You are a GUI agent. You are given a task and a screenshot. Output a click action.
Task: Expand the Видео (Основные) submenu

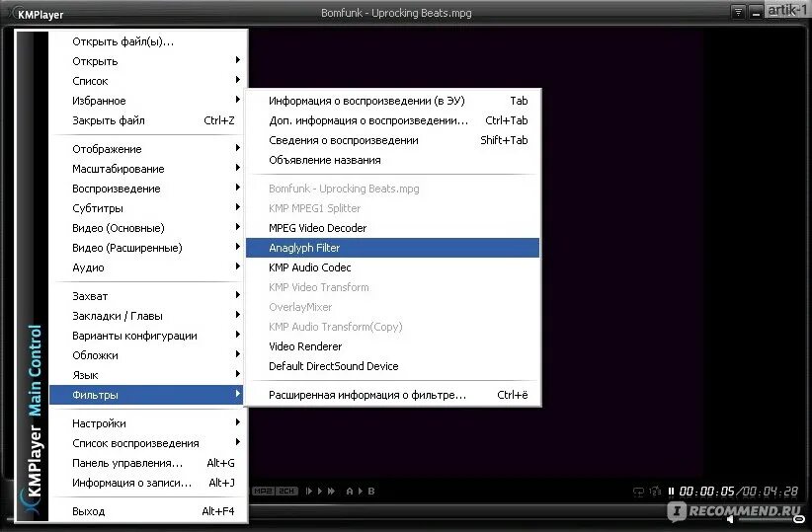coord(148,228)
